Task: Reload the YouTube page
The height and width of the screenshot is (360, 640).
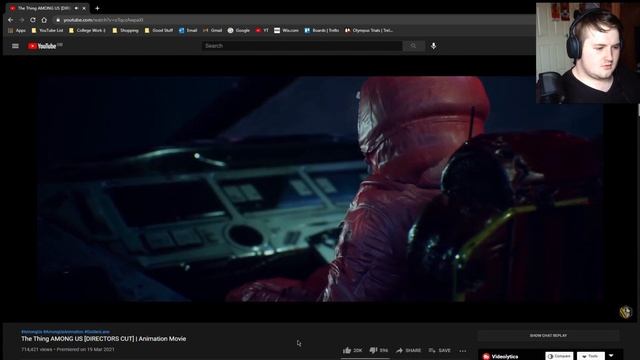Action: 33,20
